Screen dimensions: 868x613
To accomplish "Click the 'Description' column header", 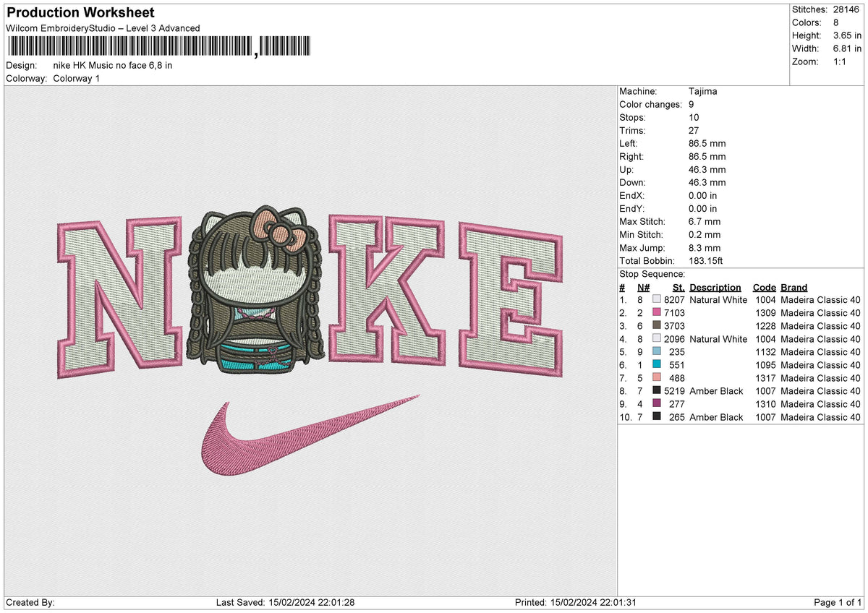I will coord(715,288).
